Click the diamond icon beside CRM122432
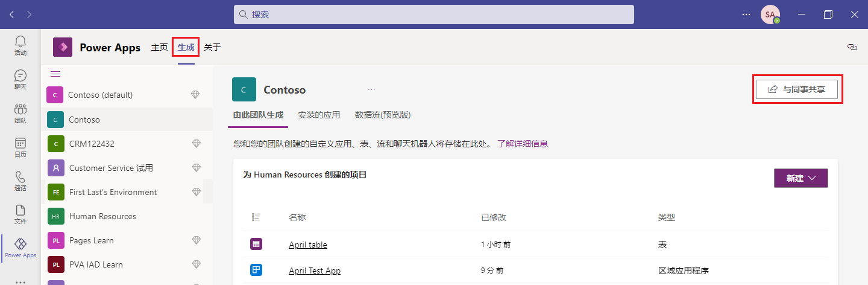 click(195, 144)
